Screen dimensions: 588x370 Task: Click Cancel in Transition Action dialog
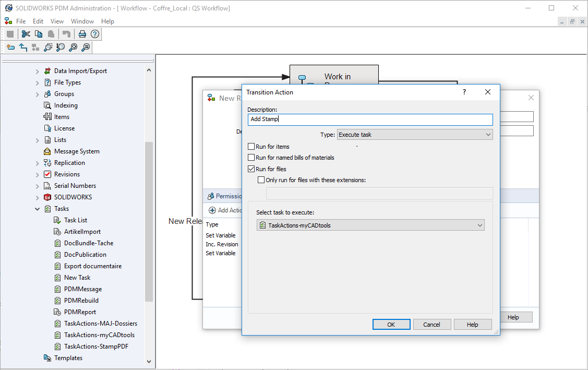[431, 325]
